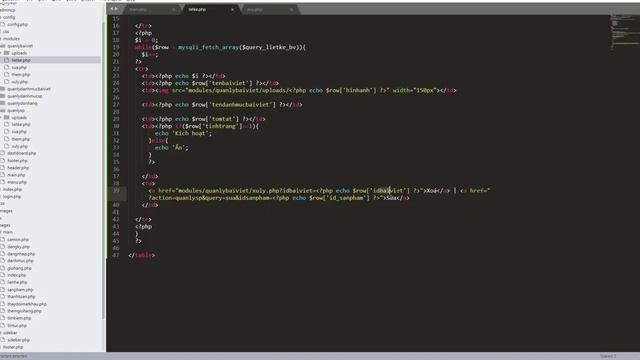Screen dimensions: 640x360
Task: Click file icon of sua.php under quanlybaiviet
Action: [x=6, y=67]
